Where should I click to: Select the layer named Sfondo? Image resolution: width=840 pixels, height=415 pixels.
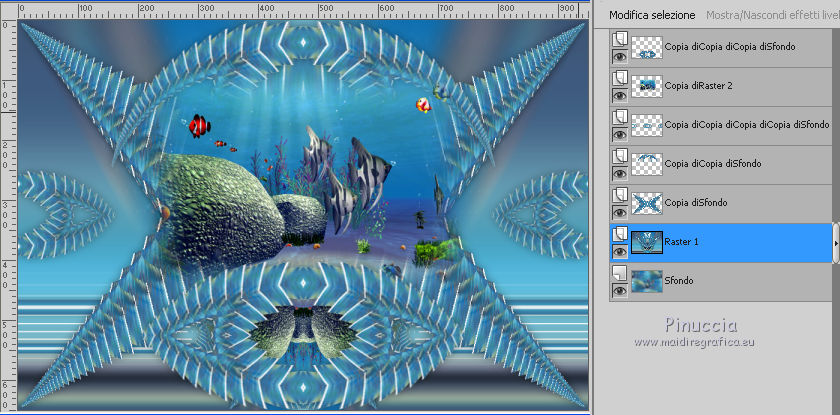(x=679, y=281)
